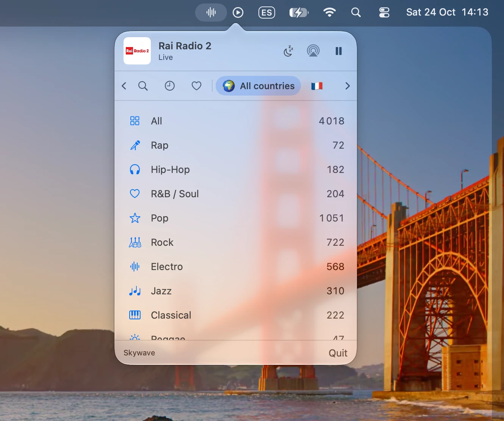
Task: Click the Pop star icon
Action: pos(135,218)
